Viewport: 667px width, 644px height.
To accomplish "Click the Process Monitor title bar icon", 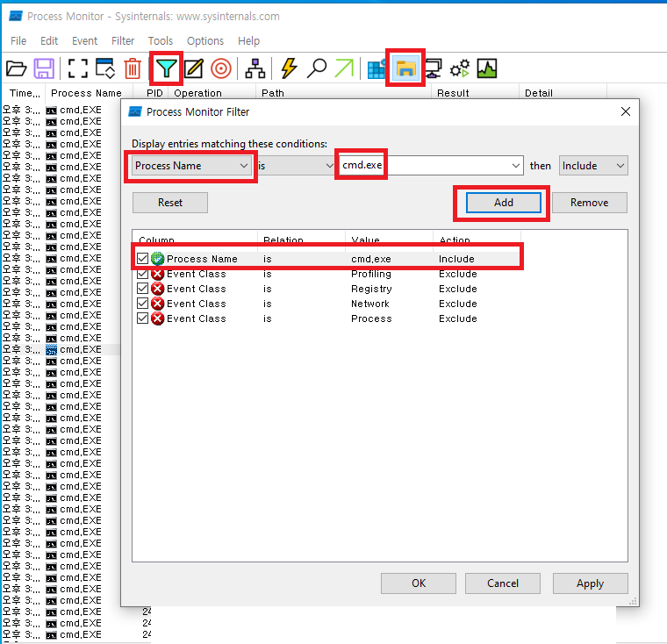I will click(x=16, y=16).
